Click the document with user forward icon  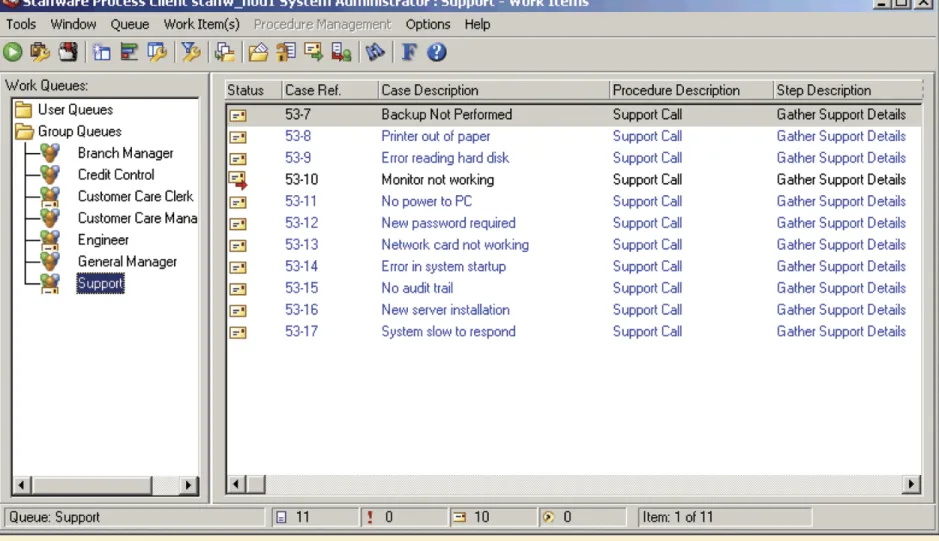(x=341, y=52)
